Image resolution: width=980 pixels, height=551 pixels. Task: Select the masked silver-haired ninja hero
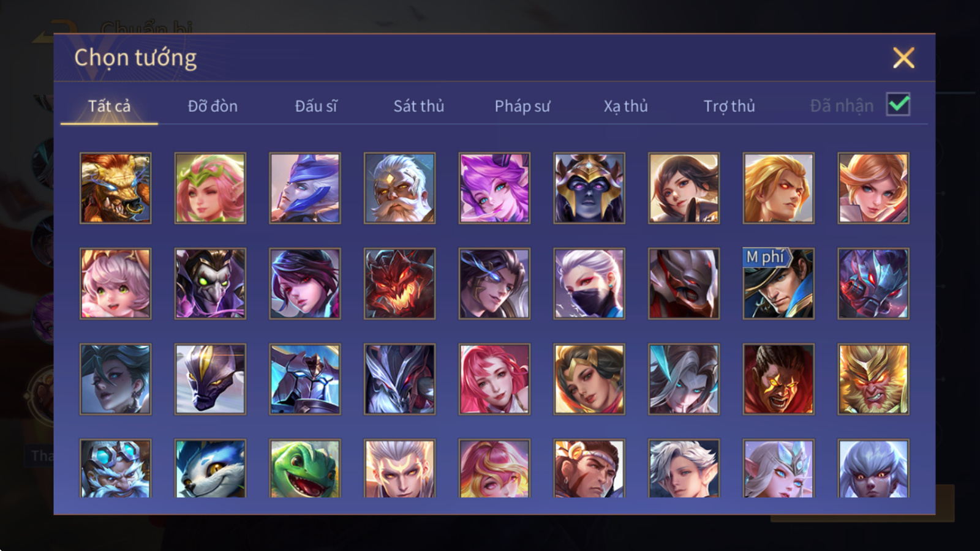coord(589,283)
